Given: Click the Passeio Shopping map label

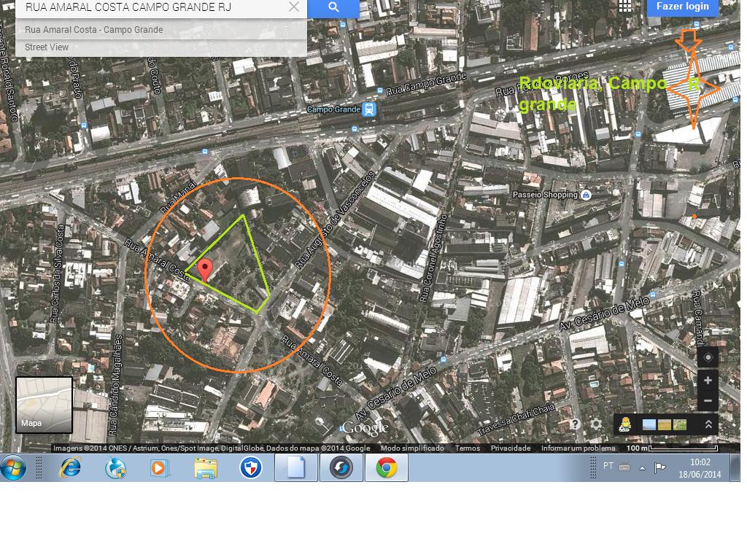Looking at the screenshot, I should (x=545, y=195).
